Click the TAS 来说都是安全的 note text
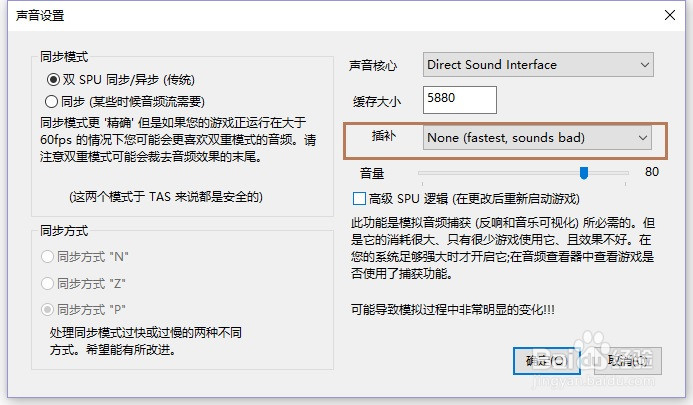This screenshot has height=405, width=693. 166,197
